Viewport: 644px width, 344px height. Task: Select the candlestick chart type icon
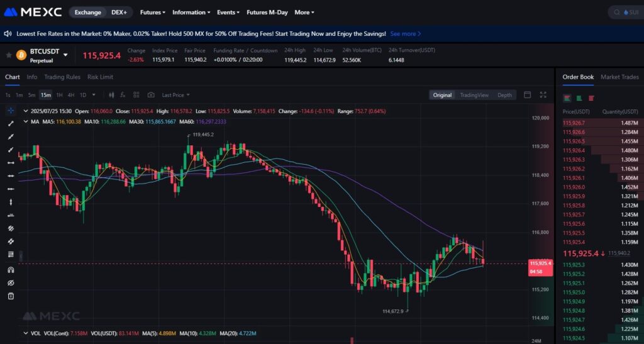click(x=111, y=95)
